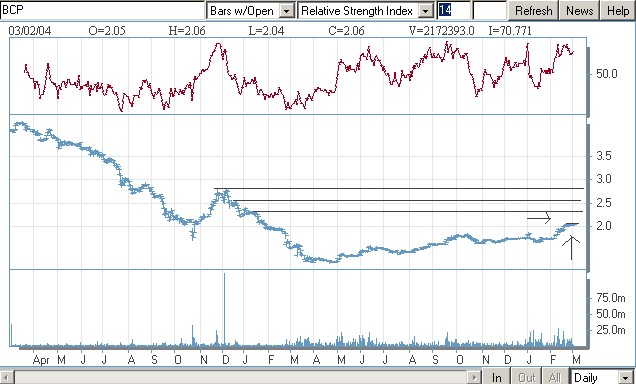Click the horizontal scrollbar left arrow

click(x=6, y=377)
